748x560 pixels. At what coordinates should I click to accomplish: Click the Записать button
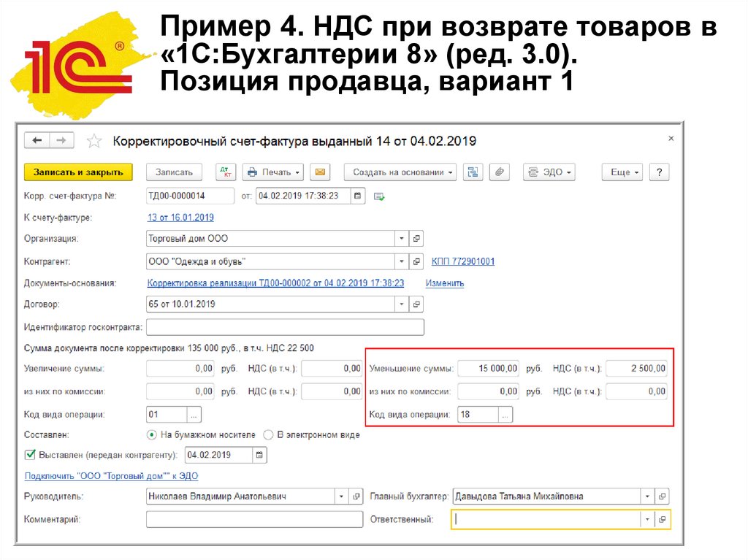174,172
